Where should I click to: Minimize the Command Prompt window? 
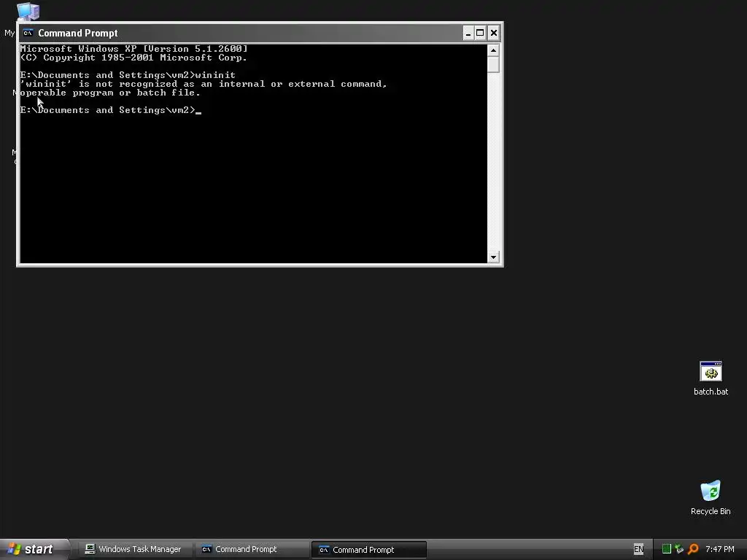click(468, 33)
